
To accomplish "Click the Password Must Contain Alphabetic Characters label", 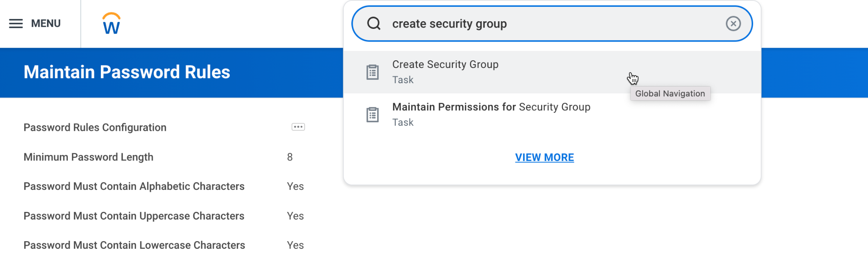I will coord(134,186).
